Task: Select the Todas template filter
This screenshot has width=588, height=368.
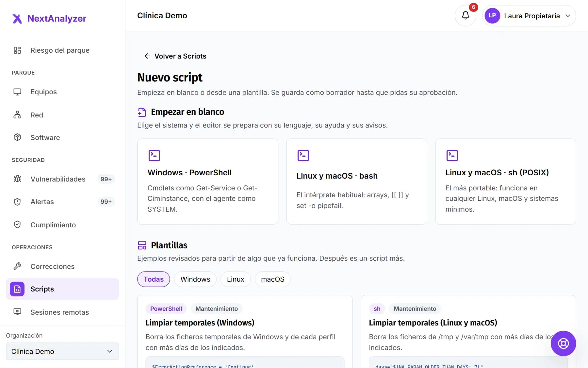Action: (154, 279)
